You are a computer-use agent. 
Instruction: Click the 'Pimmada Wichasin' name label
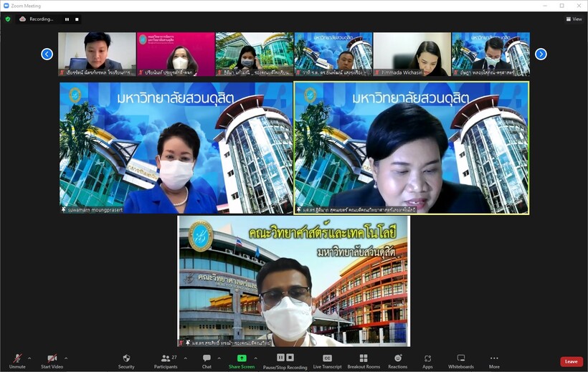pyautogui.click(x=402, y=72)
